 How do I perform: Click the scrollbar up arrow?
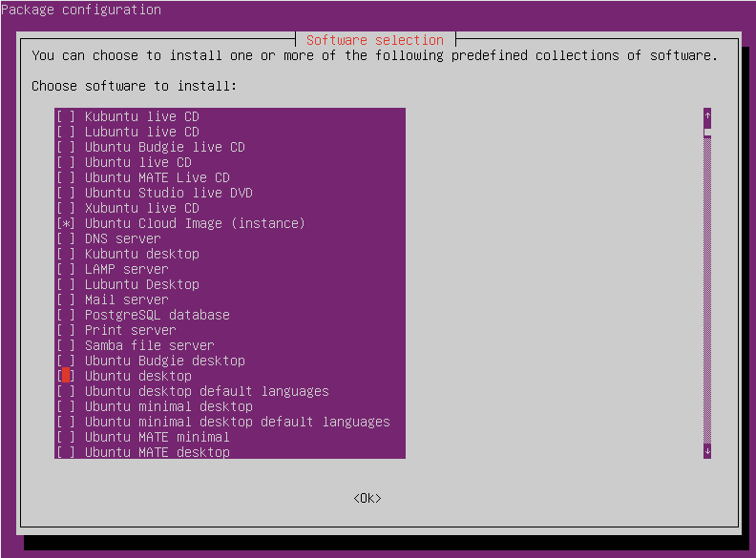707,115
